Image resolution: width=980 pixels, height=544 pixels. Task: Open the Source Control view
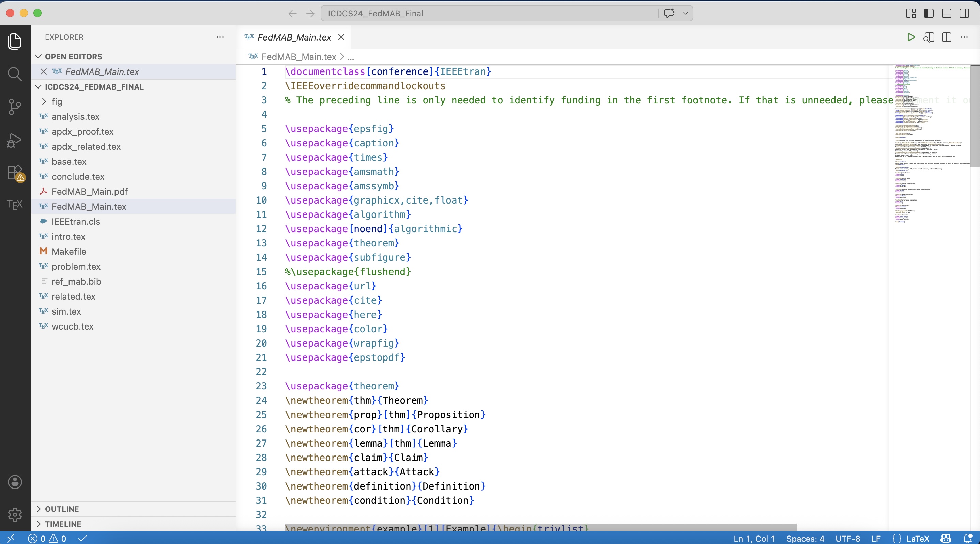[x=15, y=107]
